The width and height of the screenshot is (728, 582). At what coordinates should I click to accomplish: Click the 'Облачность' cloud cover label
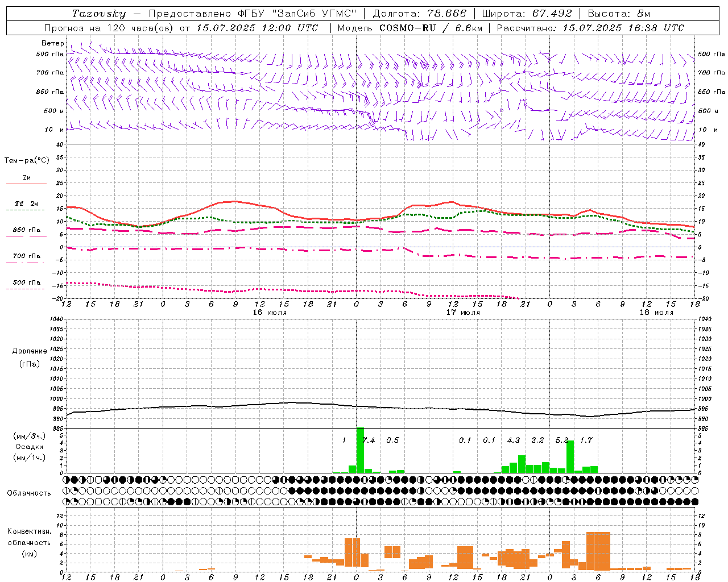29,493
